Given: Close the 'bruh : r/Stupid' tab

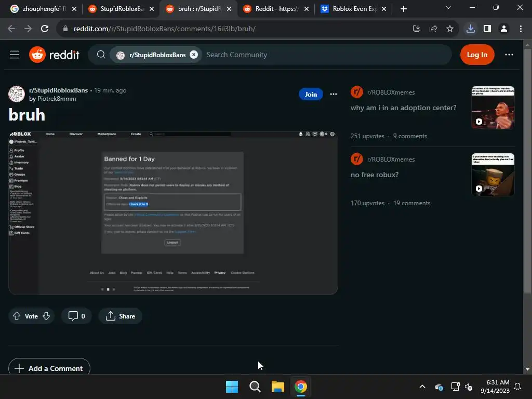Looking at the screenshot, I should (x=229, y=9).
